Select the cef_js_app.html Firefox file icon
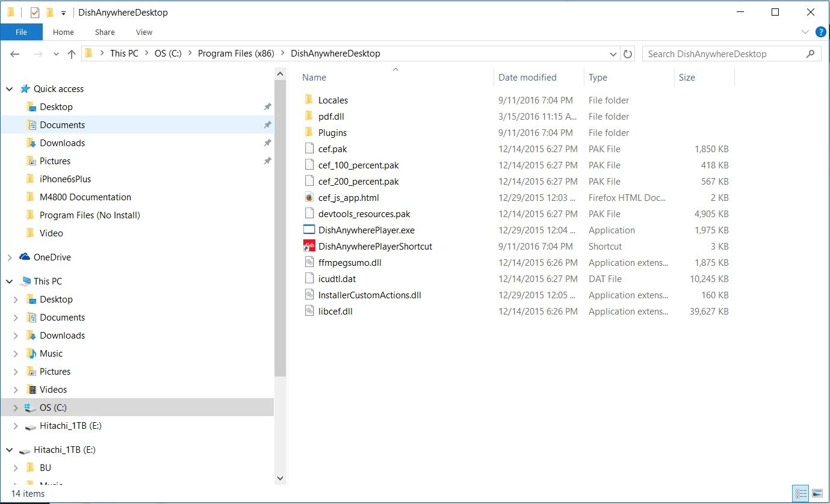The height and width of the screenshot is (504, 830). [x=309, y=197]
